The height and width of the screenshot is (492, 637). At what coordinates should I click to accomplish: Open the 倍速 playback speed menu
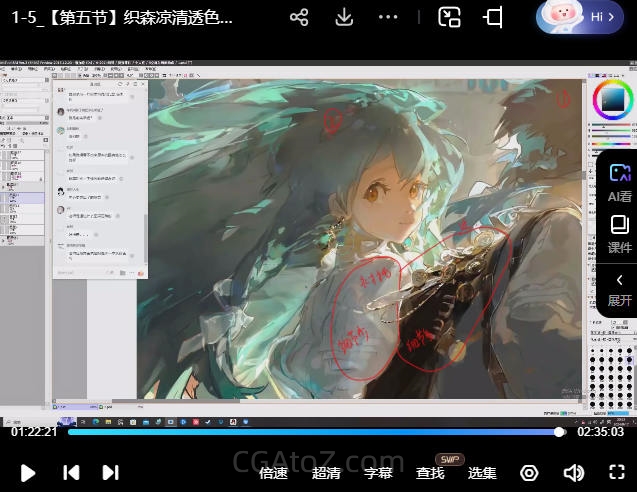point(274,473)
